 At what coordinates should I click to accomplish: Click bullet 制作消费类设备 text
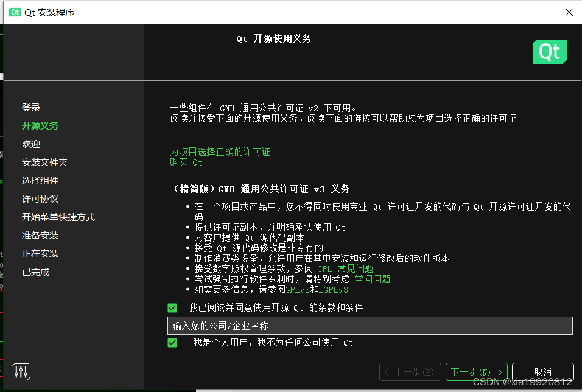[x=322, y=258]
